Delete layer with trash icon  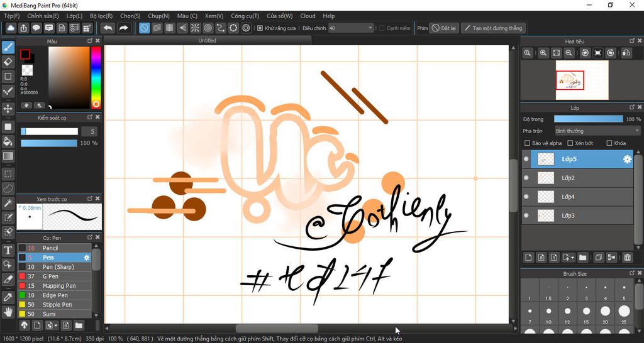[x=627, y=258]
